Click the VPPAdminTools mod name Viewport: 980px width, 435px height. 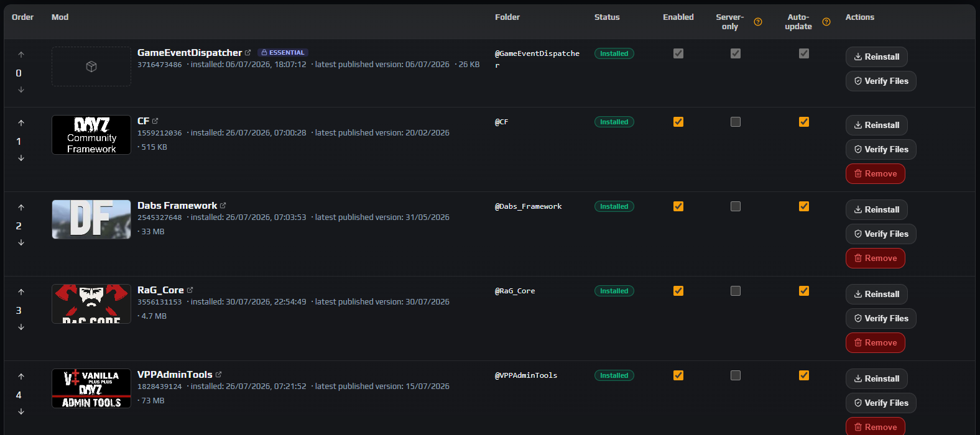click(x=175, y=375)
